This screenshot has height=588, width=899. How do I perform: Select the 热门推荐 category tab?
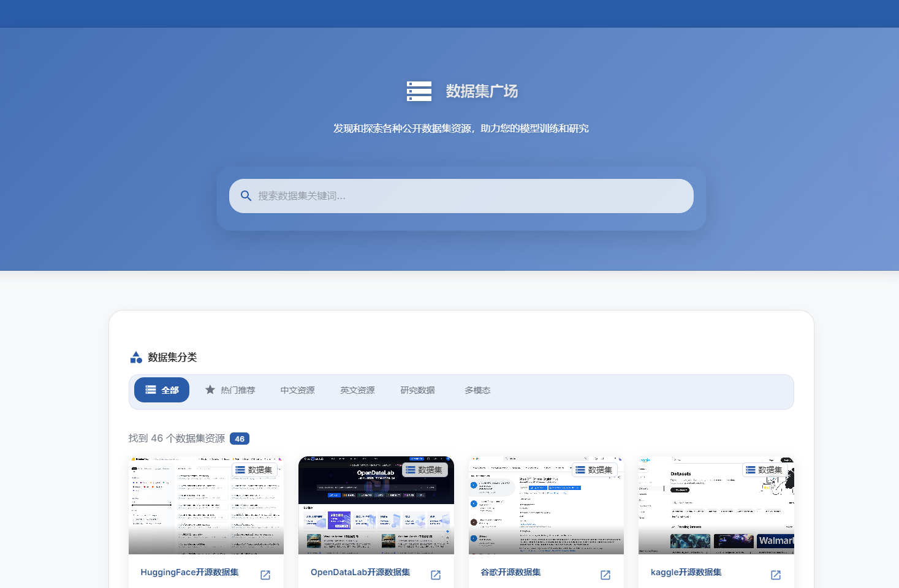[x=230, y=390]
